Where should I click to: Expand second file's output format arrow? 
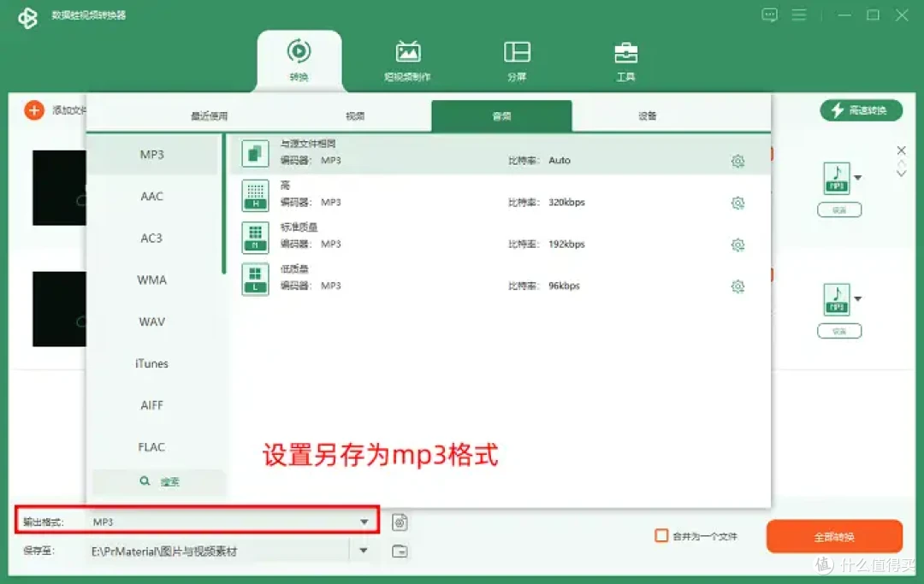[x=858, y=298]
